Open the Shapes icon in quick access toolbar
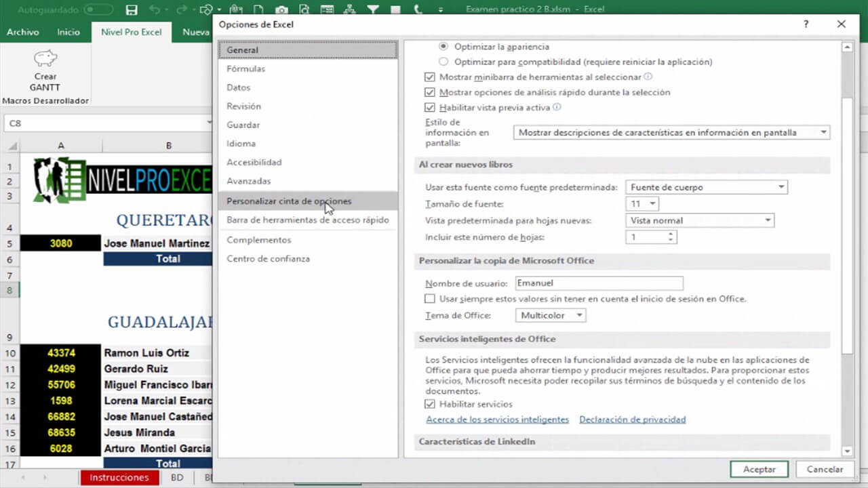This screenshot has width=868, height=488. point(206,10)
